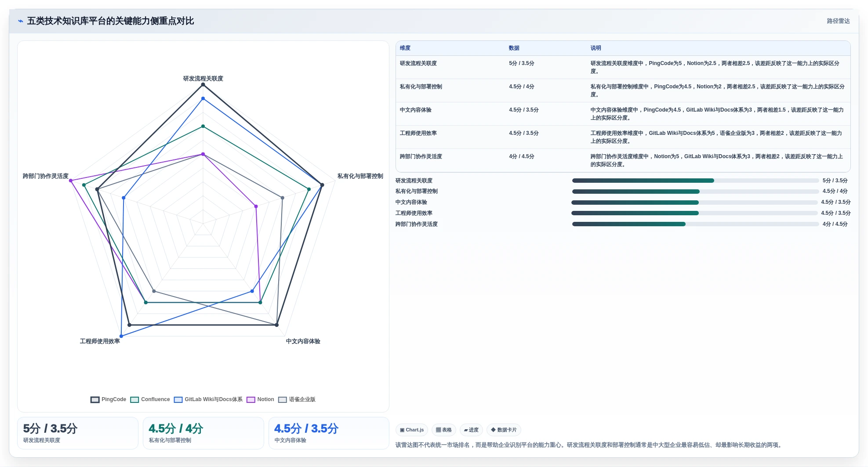Screen dimensions: 868x467
Task: Open the 5分 / 3.5分 研发流程关联度 card
Action: coord(78,433)
